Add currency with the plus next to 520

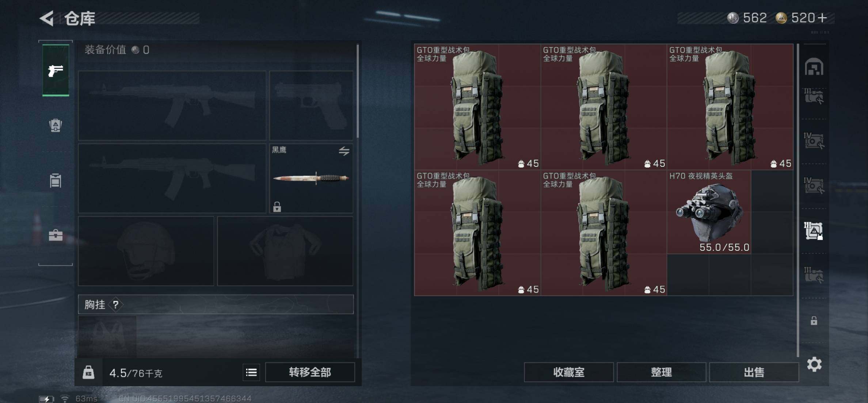(x=822, y=18)
